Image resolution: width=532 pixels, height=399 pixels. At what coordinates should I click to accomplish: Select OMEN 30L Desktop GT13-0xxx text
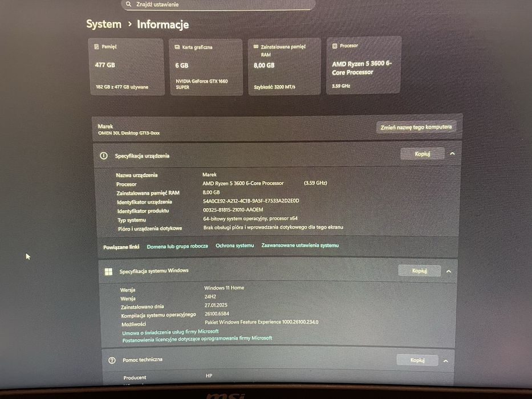pyautogui.click(x=129, y=133)
